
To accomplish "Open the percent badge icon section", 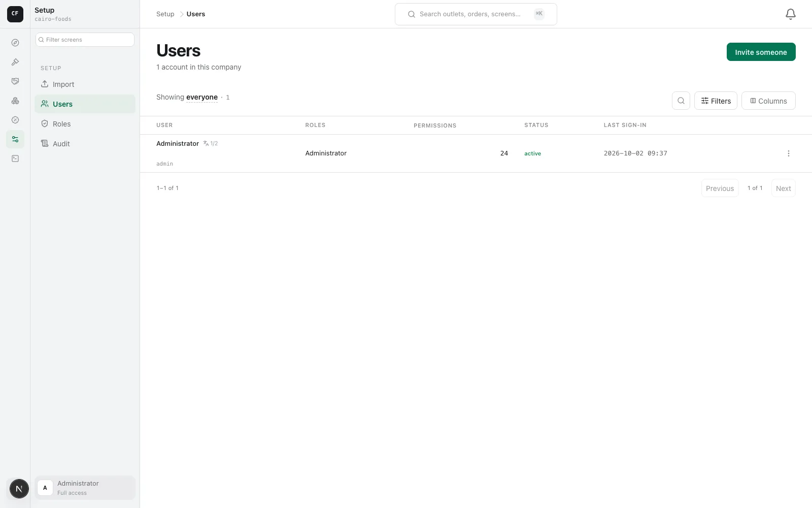I will pyautogui.click(x=15, y=120).
